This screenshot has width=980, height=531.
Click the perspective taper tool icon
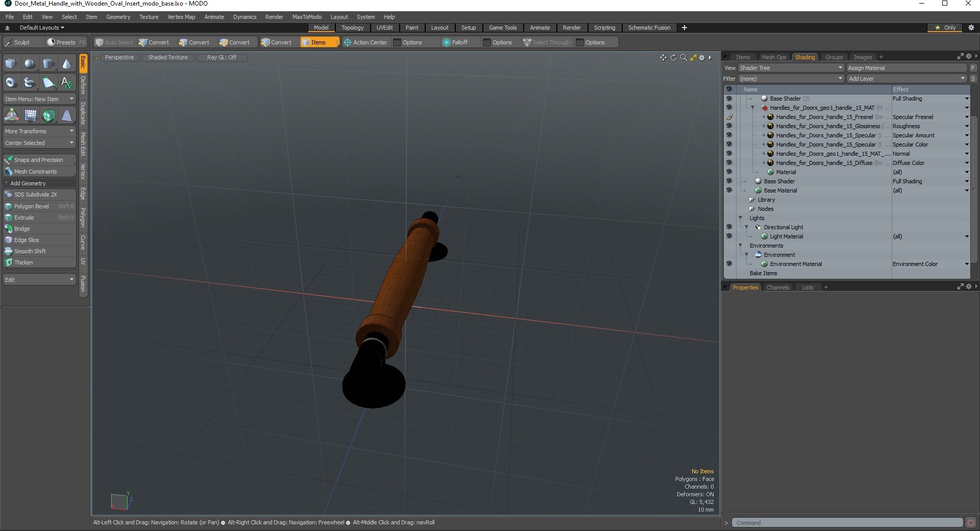(67, 115)
